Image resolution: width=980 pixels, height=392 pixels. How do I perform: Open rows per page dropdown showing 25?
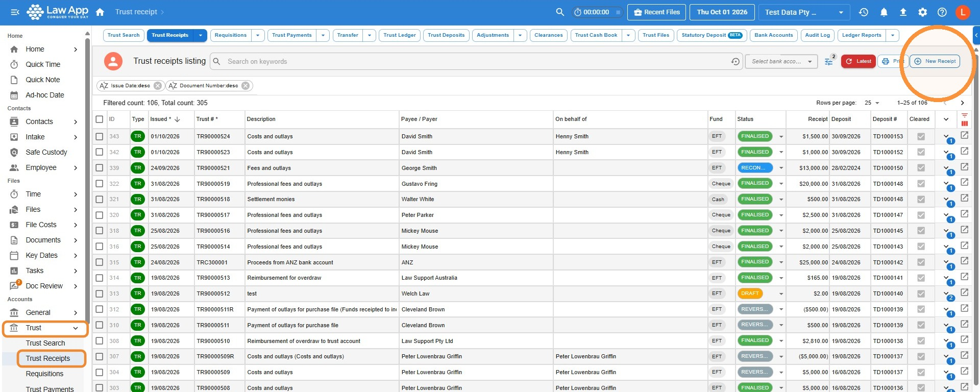pyautogui.click(x=872, y=103)
